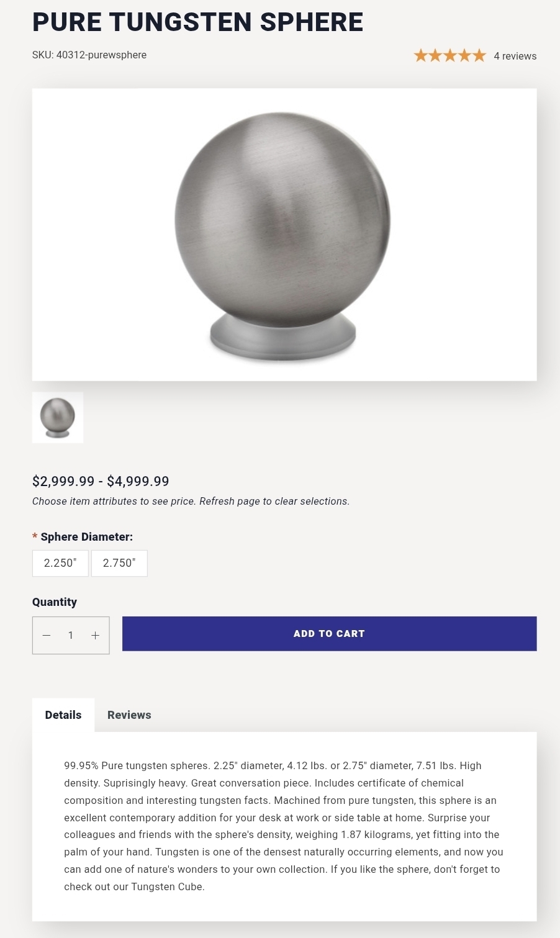This screenshot has width=560, height=938.
Task: Select the 2.250" sphere diameter option
Action: [60, 563]
